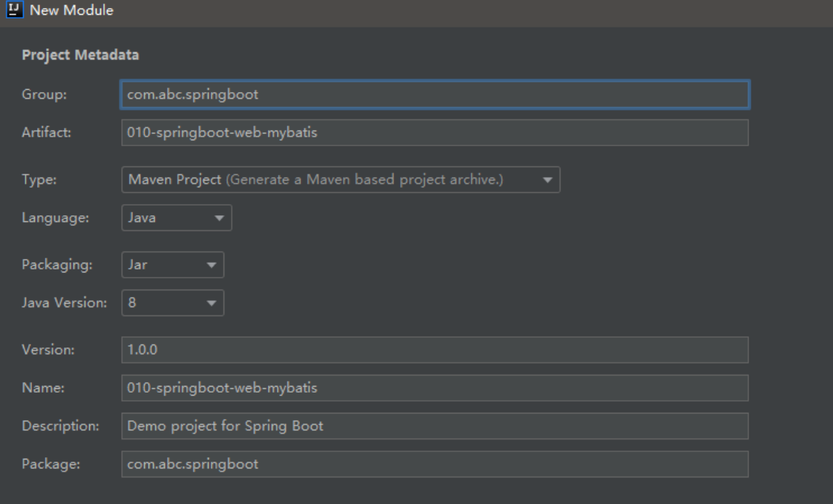
Task: Click the Artifact text field
Action: 435,133
